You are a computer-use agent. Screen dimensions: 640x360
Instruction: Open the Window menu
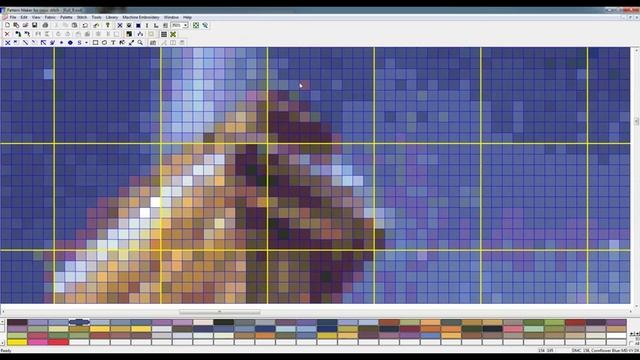(x=171, y=18)
